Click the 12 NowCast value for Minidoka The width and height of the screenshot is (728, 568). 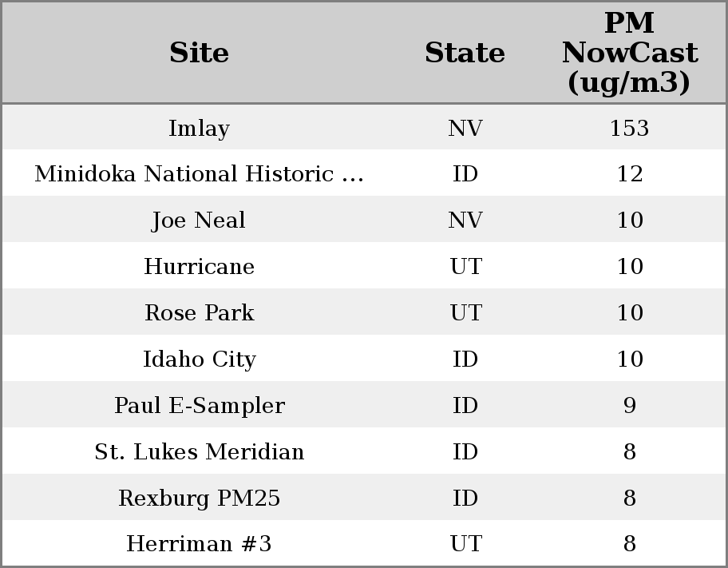pyautogui.click(x=629, y=174)
